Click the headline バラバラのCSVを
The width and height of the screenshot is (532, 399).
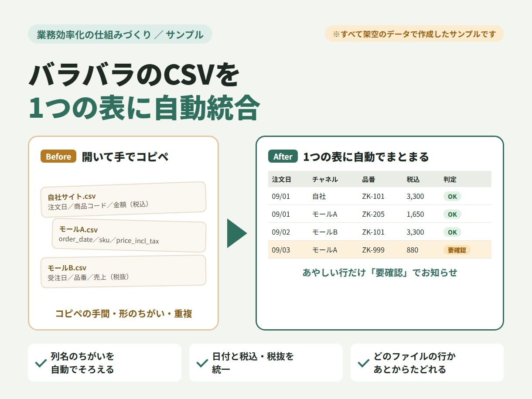(x=134, y=75)
